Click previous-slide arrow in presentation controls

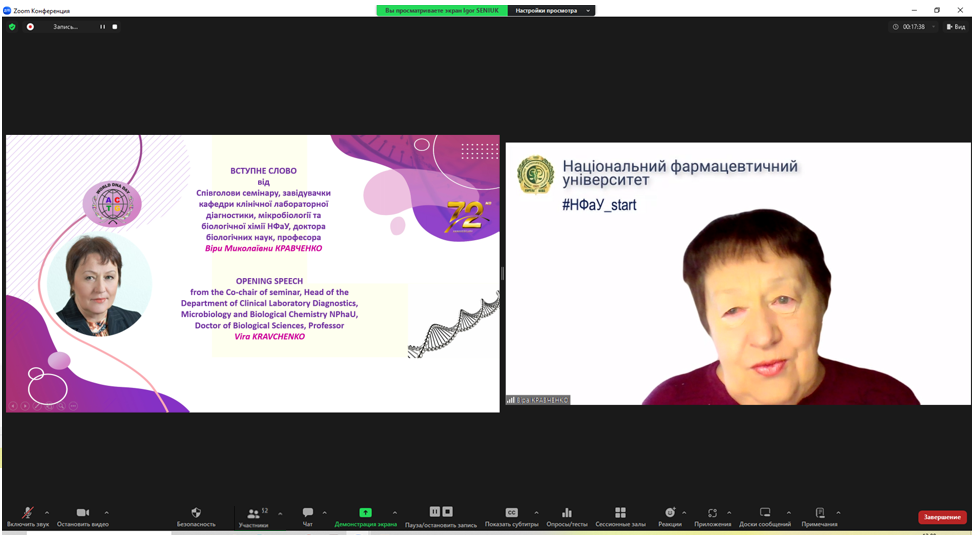pos(13,406)
